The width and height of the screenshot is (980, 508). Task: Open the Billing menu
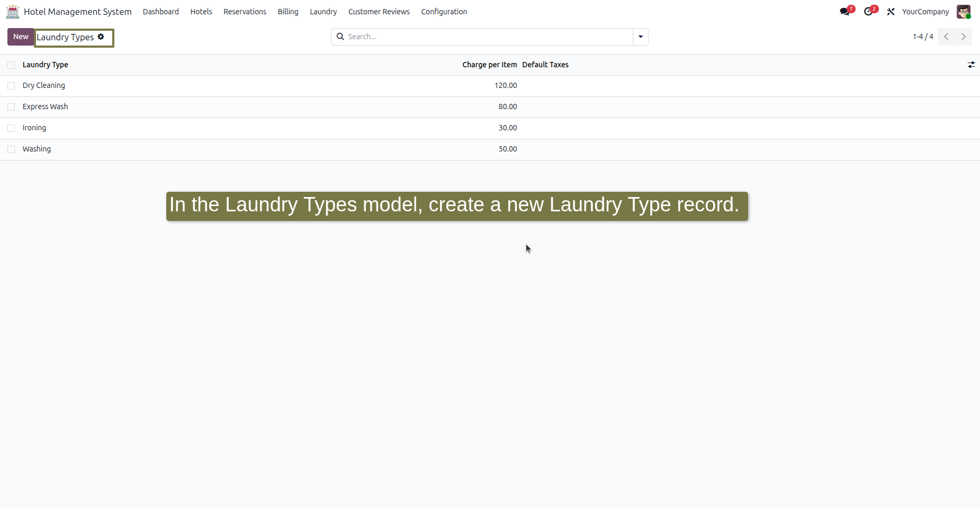(x=288, y=12)
